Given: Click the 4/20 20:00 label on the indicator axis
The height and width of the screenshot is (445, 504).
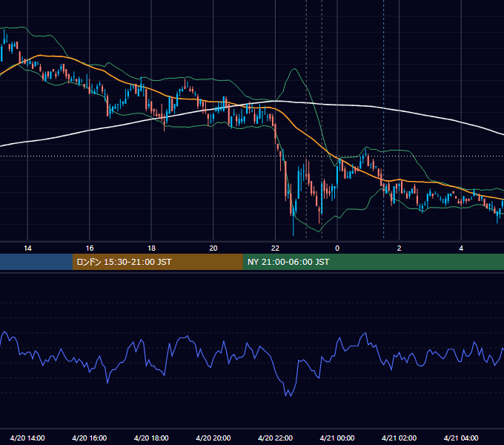Looking at the screenshot, I should click(x=213, y=438).
